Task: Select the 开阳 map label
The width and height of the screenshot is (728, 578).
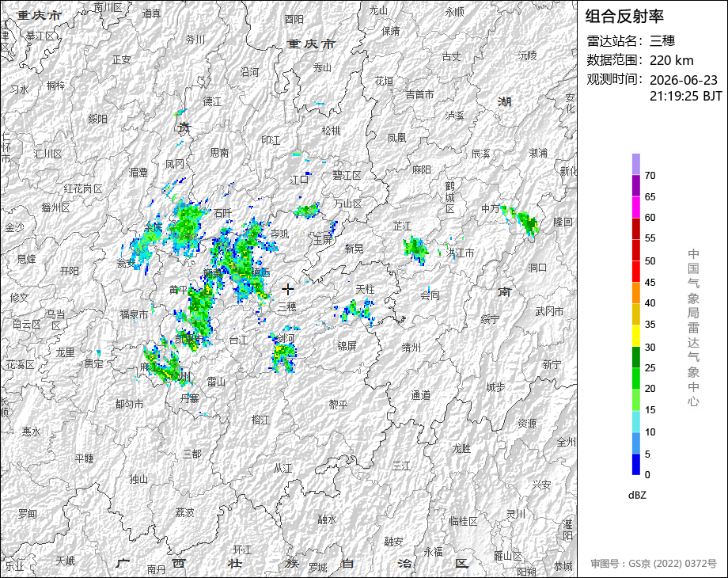Action: click(70, 271)
